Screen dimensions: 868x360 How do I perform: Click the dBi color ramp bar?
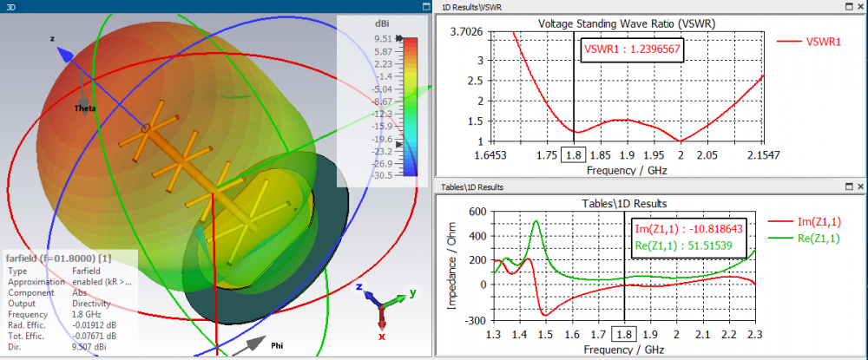[410, 107]
